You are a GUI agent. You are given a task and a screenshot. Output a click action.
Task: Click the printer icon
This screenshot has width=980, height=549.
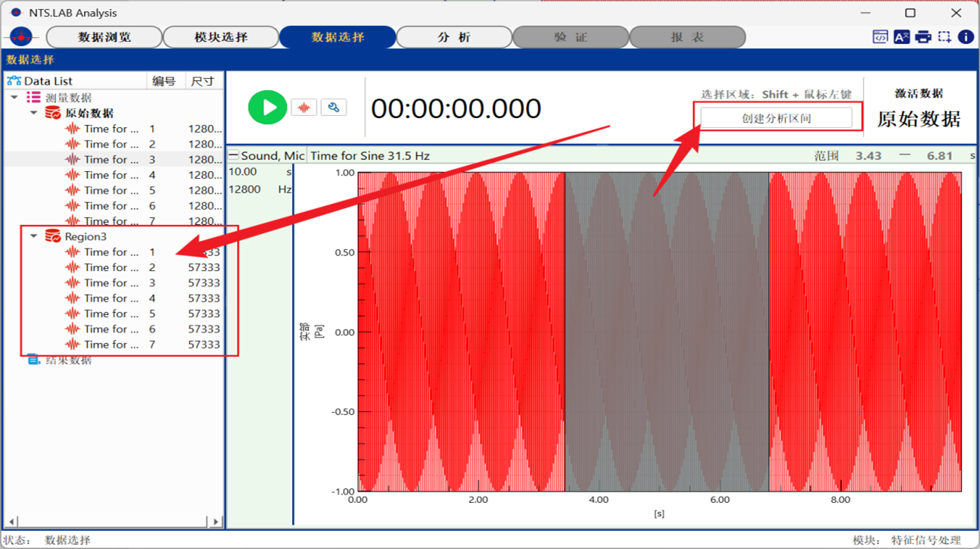pos(922,36)
